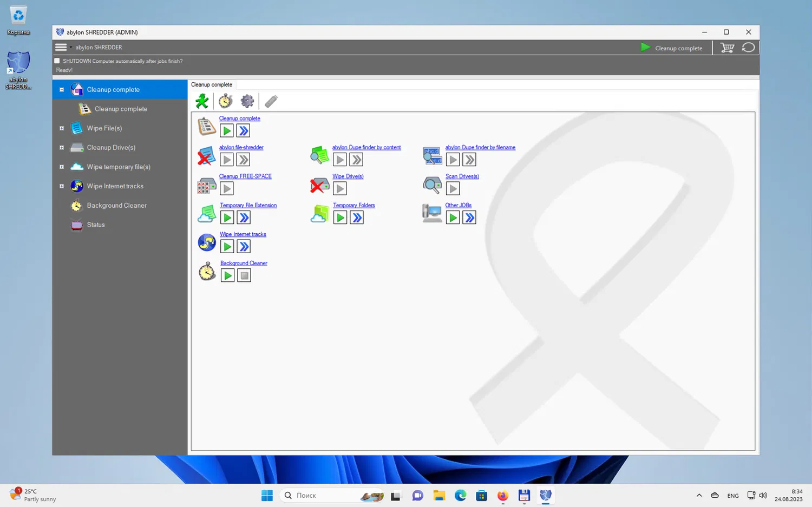This screenshot has width=812, height=507.
Task: Click the fast-forward button under the Cleanup complete link
Action: point(244,130)
